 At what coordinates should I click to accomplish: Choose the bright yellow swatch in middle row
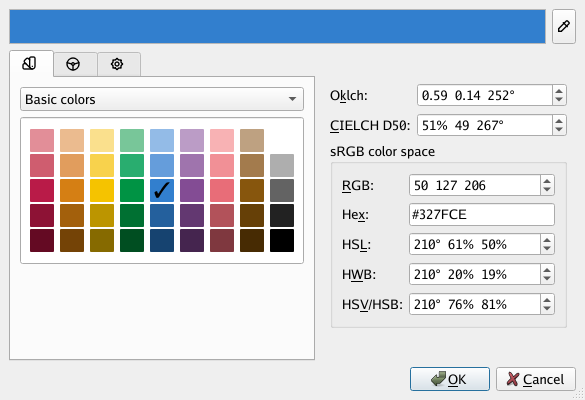102,190
